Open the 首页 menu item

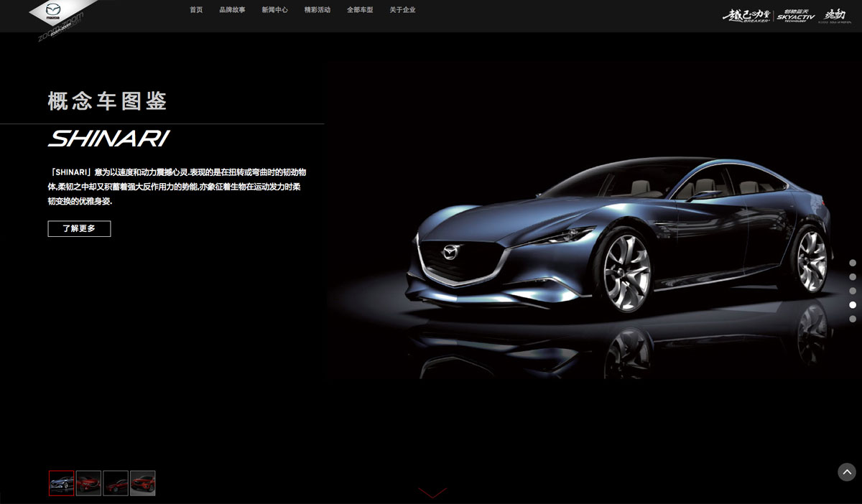click(x=196, y=10)
